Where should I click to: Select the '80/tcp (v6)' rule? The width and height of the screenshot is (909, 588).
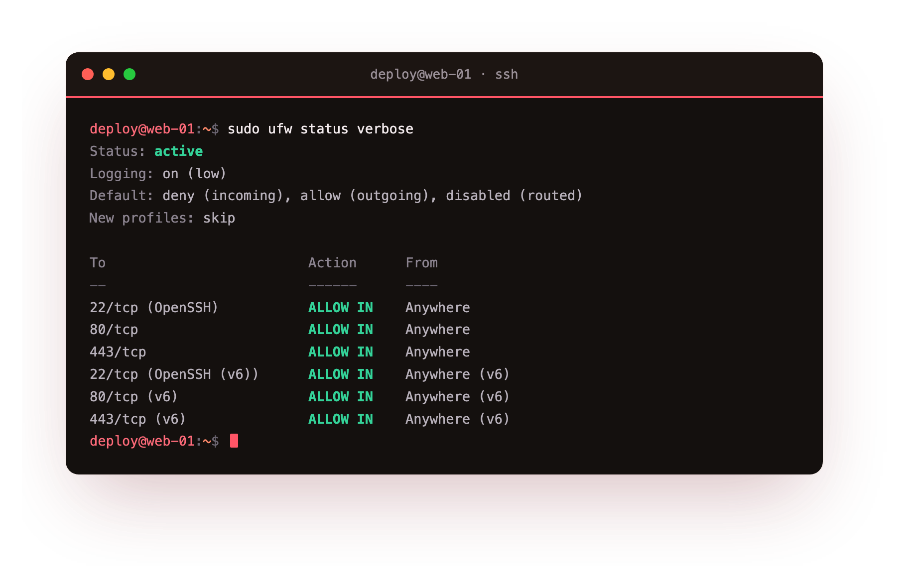pos(133,397)
